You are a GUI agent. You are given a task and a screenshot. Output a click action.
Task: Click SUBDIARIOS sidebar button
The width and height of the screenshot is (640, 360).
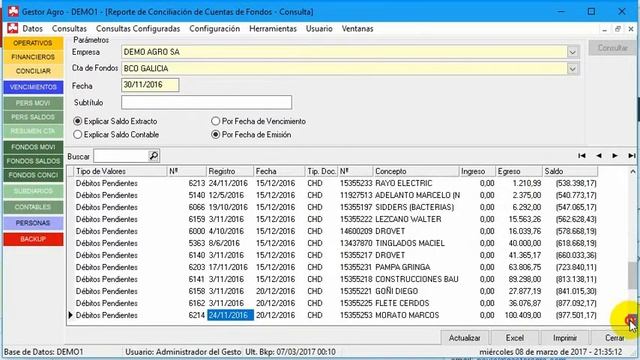tap(33, 191)
